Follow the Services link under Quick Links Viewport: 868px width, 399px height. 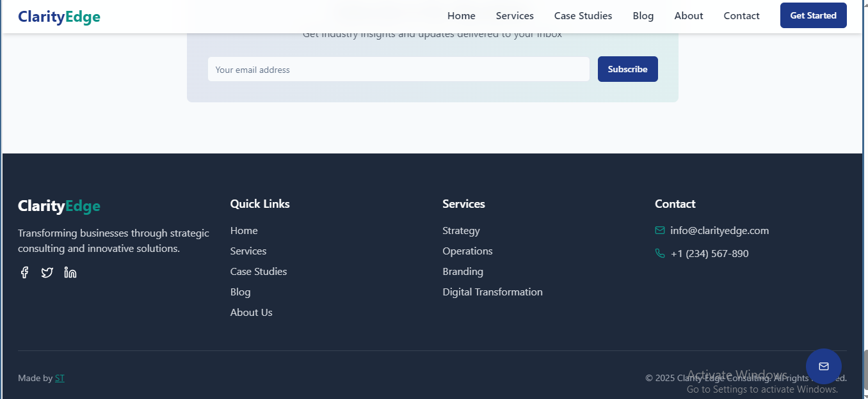click(248, 251)
